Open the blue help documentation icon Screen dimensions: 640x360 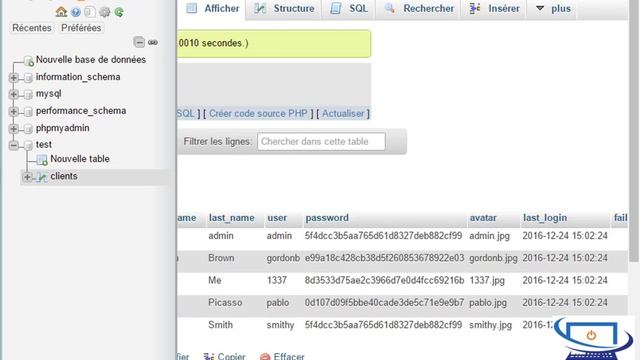76,12
